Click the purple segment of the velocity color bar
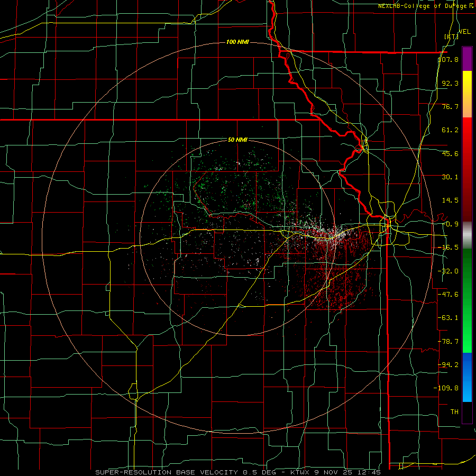Image resolution: width=476 pixels, height=476 pixels. click(x=467, y=59)
